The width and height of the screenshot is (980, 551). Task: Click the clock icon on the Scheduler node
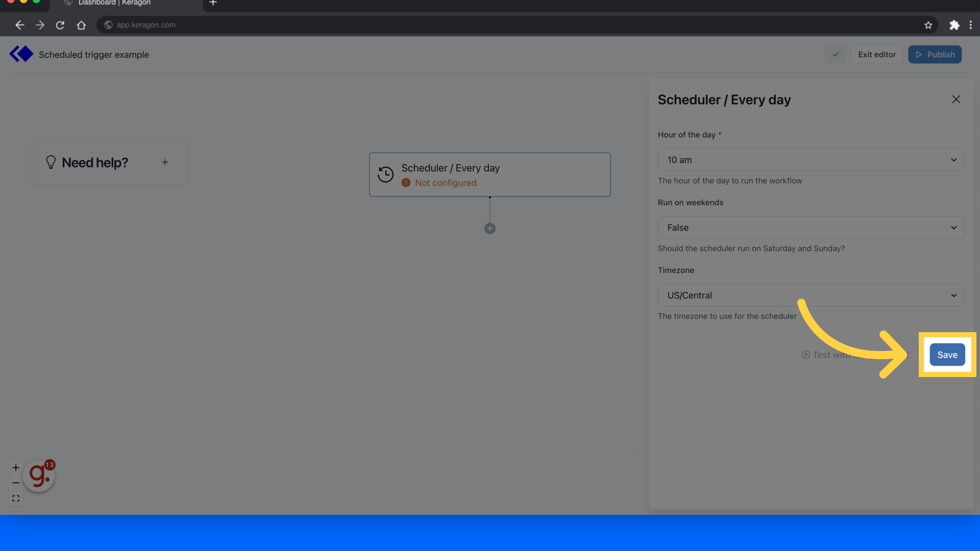[x=386, y=174]
